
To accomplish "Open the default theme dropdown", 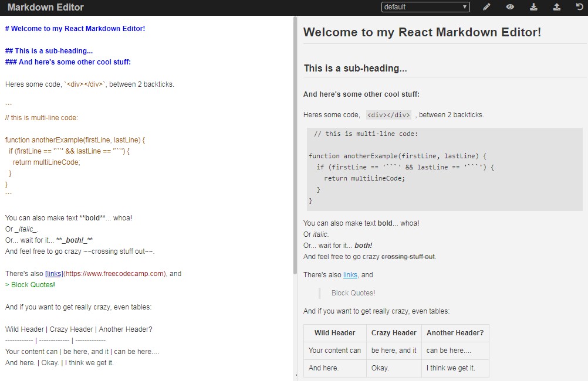I will (x=425, y=7).
